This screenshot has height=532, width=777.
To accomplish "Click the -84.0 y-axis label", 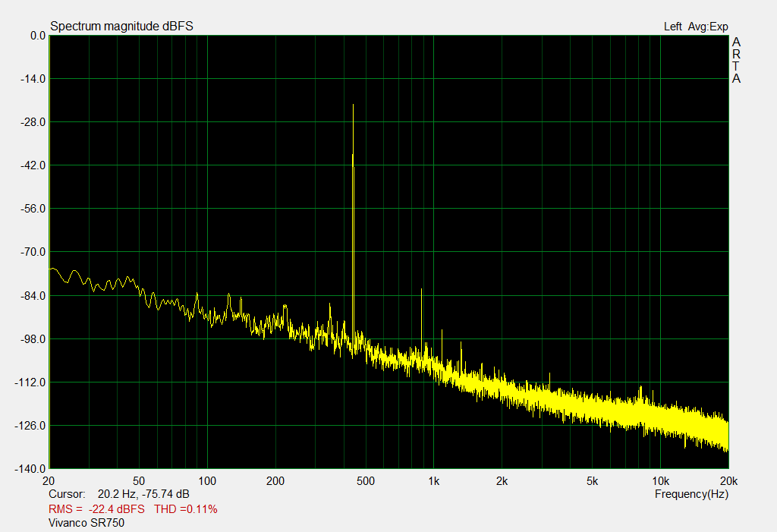I will [x=33, y=296].
